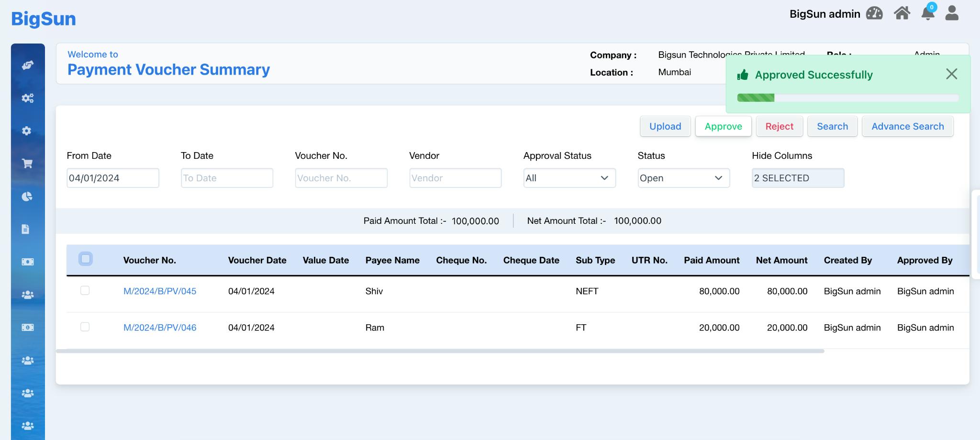Click the BigSun logo
The width and height of the screenshot is (980, 440).
(44, 19)
